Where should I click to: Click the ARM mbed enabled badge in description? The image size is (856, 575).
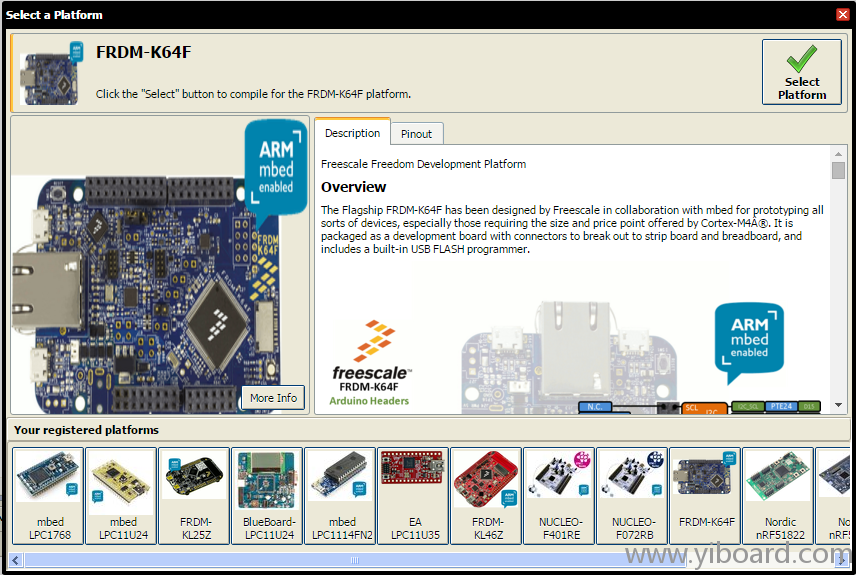[749, 342]
